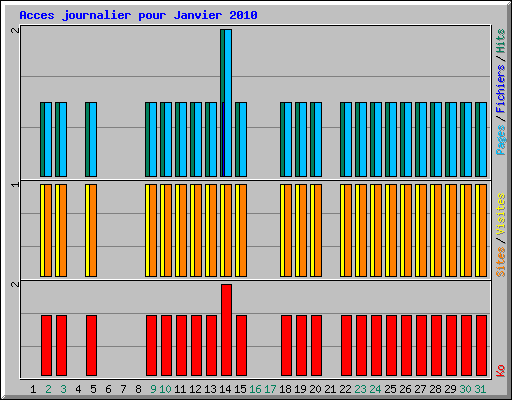The height and width of the screenshot is (400, 512).
Task: Click the cyan pages bar for day 18
Action: coord(288,139)
